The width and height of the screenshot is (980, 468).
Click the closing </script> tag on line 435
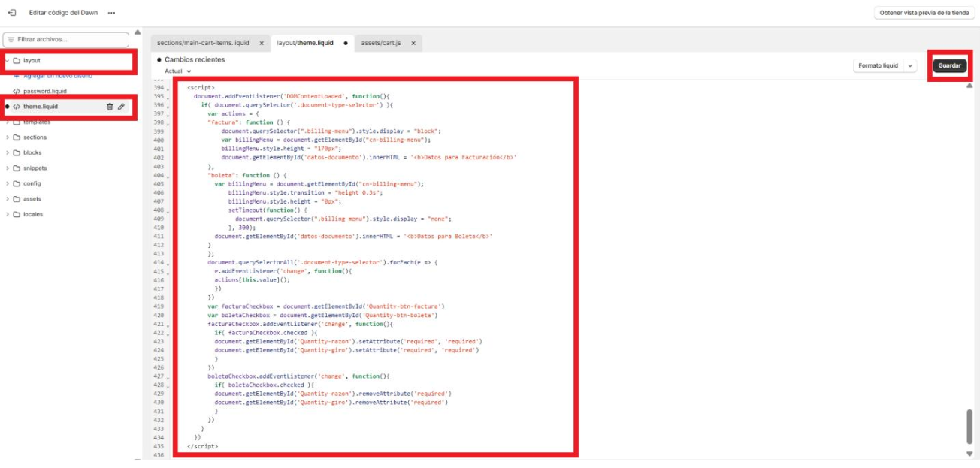[202, 446]
